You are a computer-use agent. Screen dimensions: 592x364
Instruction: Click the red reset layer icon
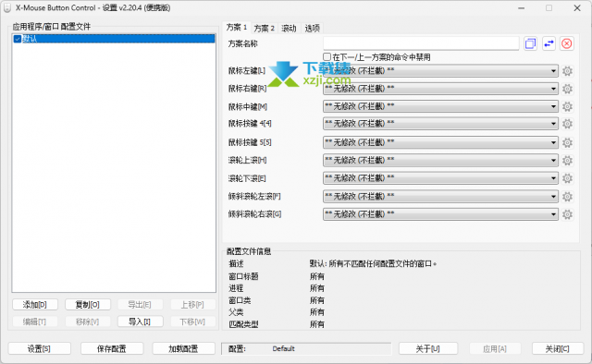point(567,43)
